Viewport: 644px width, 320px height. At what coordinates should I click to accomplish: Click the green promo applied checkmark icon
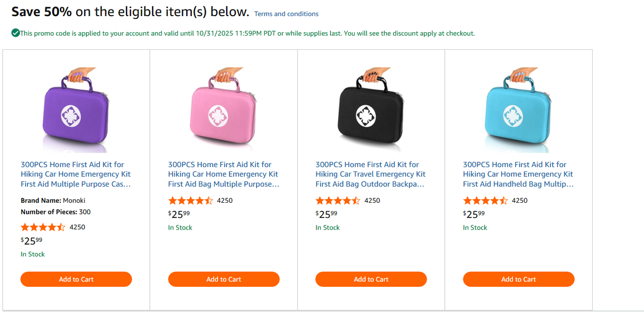pyautogui.click(x=16, y=33)
